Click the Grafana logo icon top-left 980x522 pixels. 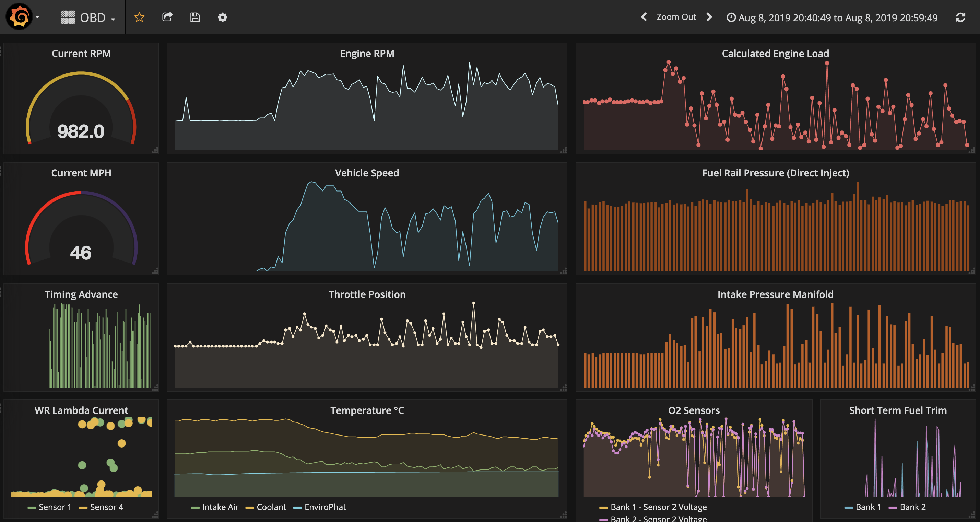pyautogui.click(x=17, y=18)
